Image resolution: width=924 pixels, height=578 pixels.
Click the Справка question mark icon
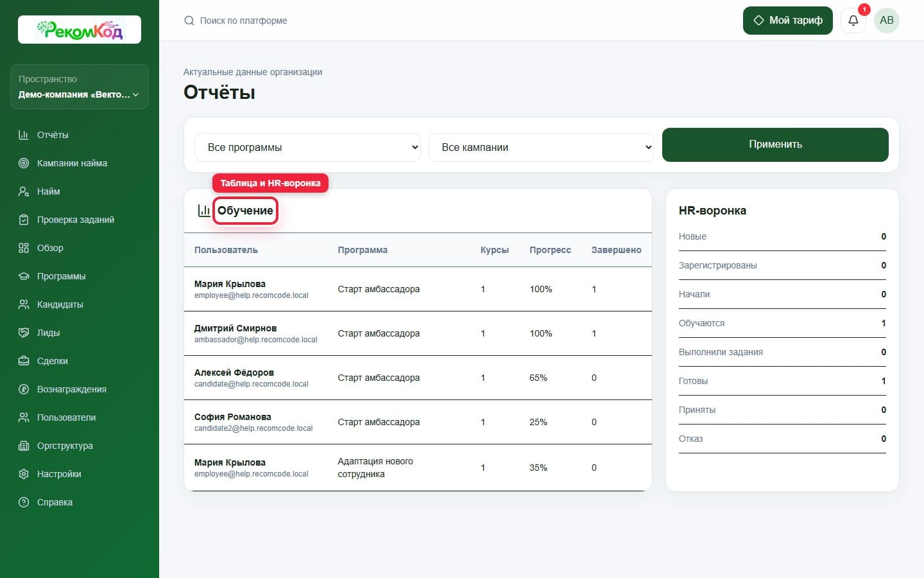pos(24,502)
